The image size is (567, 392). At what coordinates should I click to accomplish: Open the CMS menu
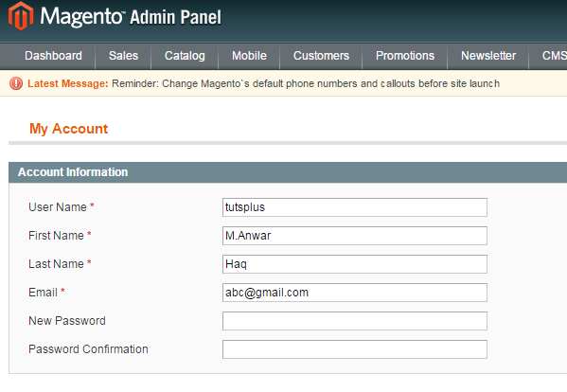click(x=554, y=56)
